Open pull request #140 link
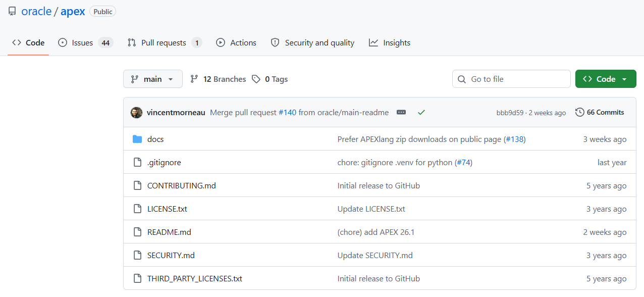Screen dimensions: 644x297 coord(287,113)
